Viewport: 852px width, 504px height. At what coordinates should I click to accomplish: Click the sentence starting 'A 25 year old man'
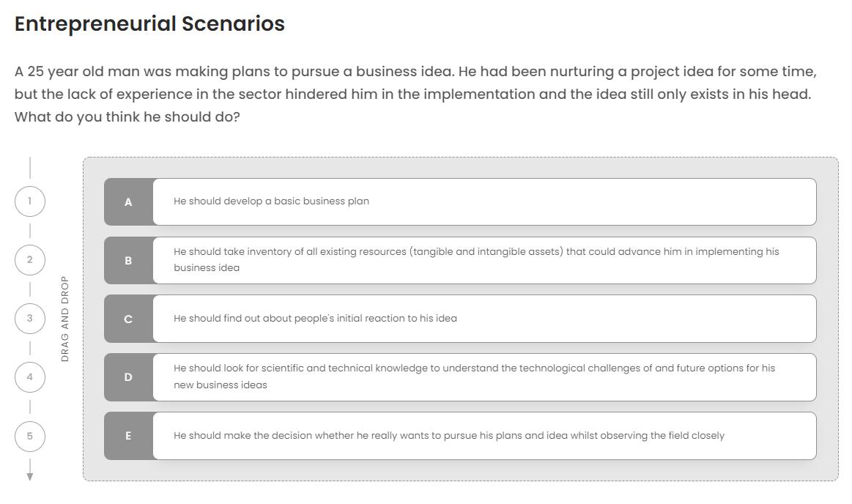pyautogui.click(x=415, y=72)
